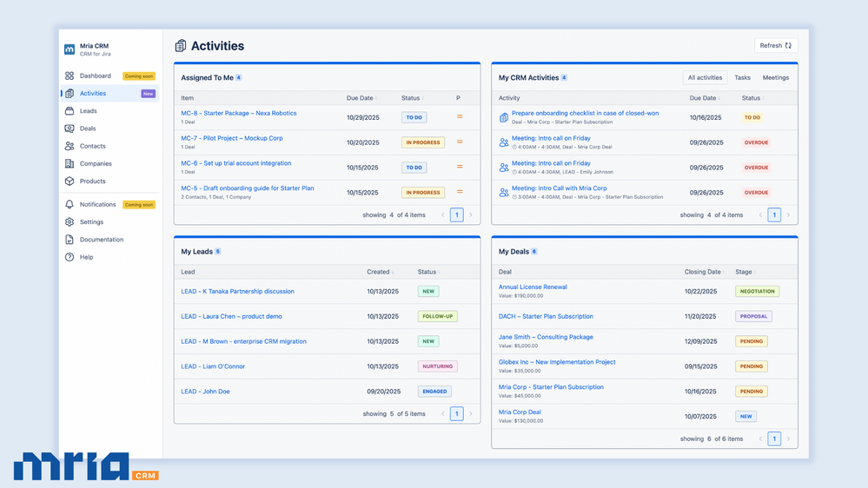Sort Assigned To Me by Due Date
868x488 pixels.
click(x=361, y=98)
